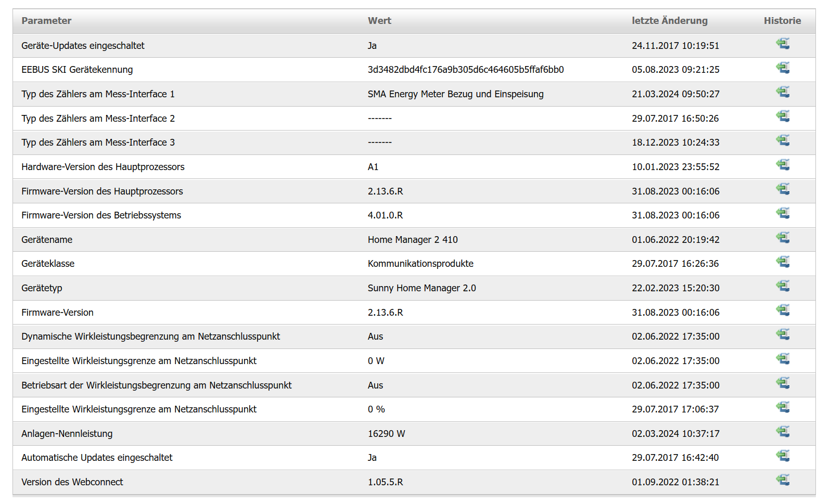Click the Kommunikationsprodukte value
817x504 pixels.
[420, 264]
